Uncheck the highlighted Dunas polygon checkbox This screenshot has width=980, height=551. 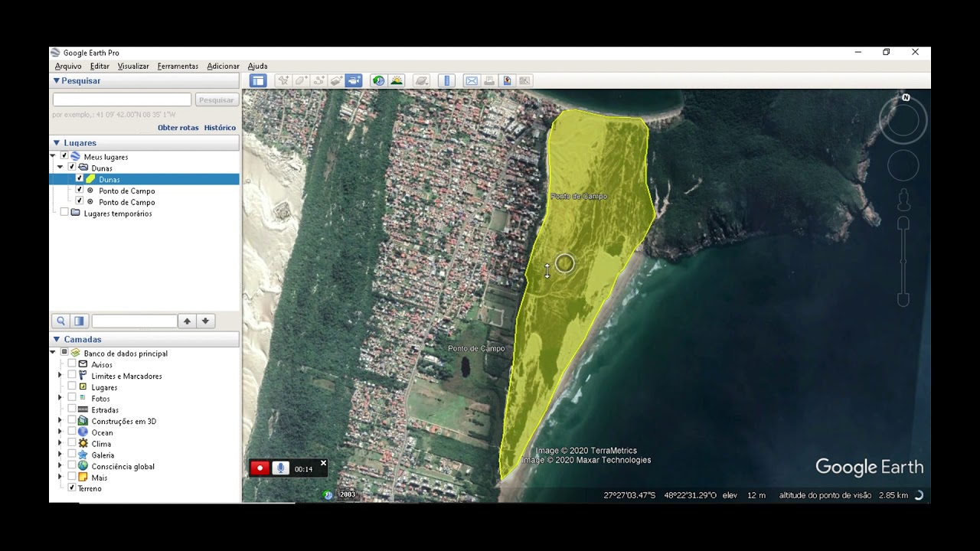tap(80, 179)
